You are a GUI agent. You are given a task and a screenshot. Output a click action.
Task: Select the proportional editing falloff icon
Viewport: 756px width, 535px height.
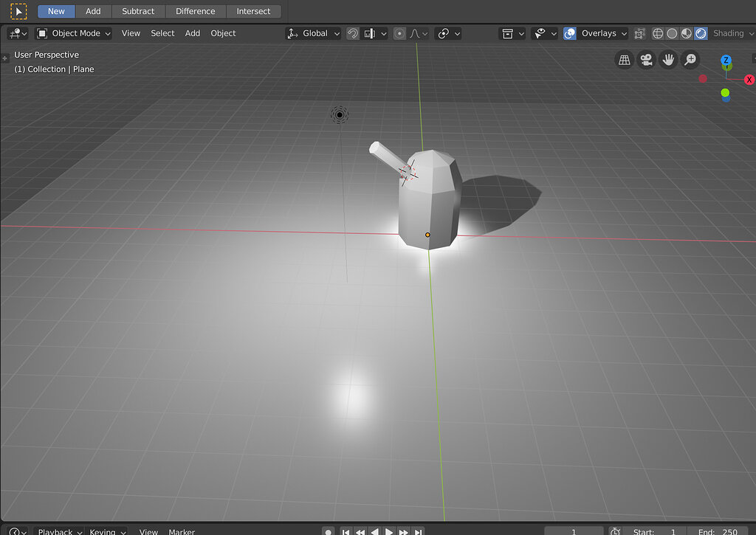(x=414, y=33)
